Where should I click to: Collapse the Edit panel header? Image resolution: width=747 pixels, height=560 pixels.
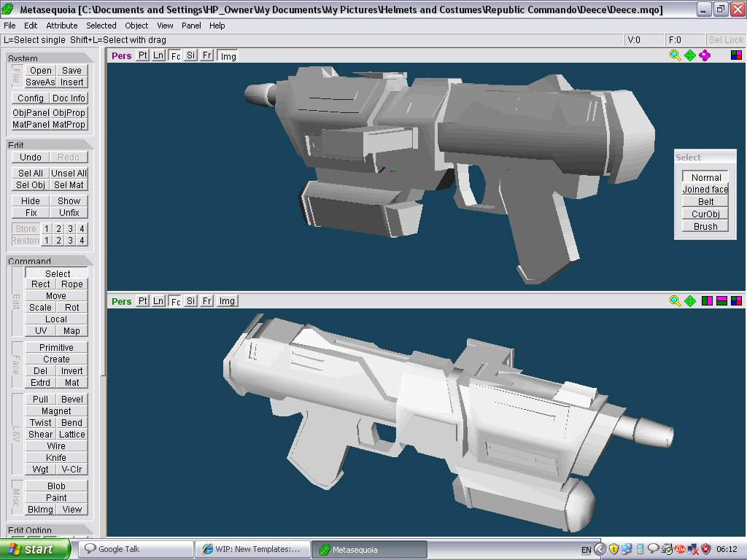pyautogui.click(x=50, y=145)
